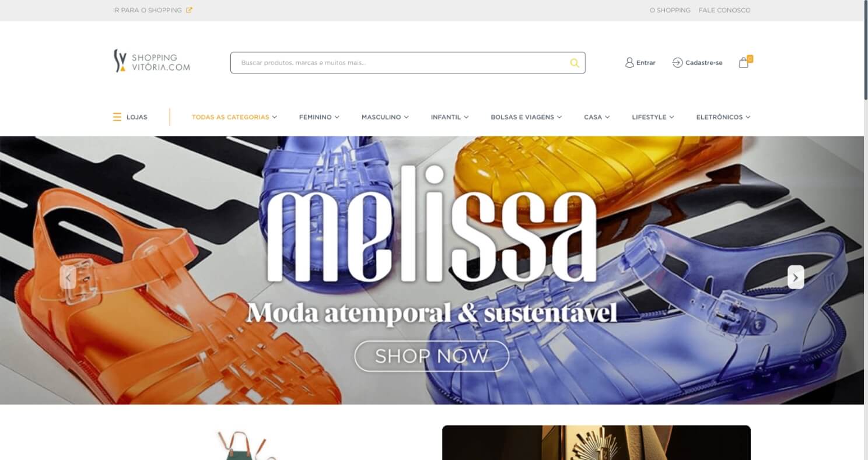Open the Masculino menu item
Screen dimensions: 868x460
(385, 117)
